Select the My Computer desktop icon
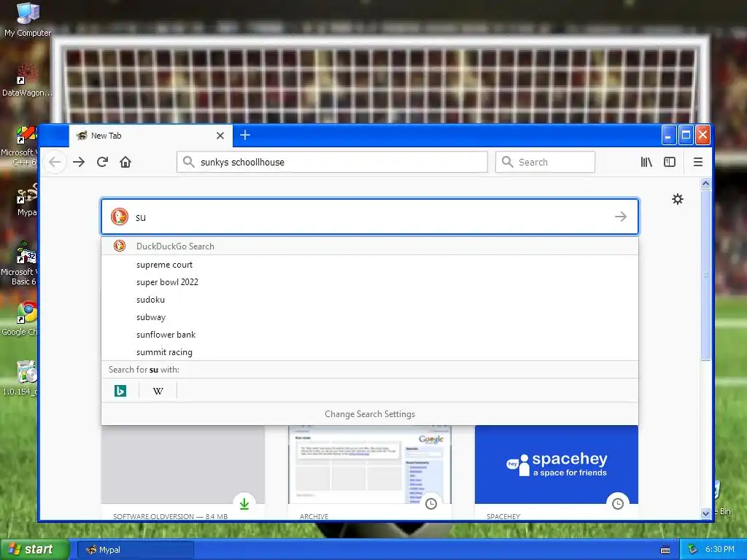Viewport: 747px width, 560px height. (28, 20)
